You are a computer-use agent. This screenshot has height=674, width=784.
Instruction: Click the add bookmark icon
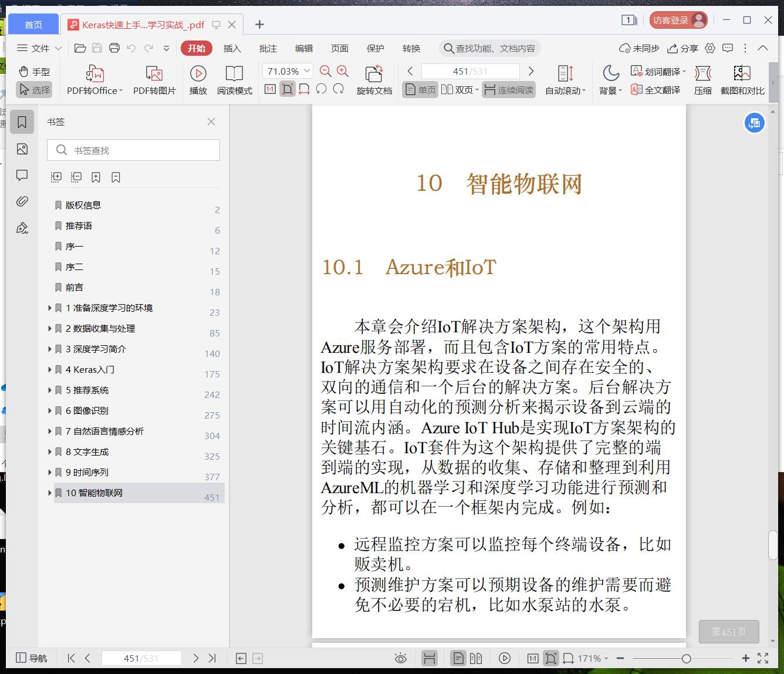click(96, 177)
